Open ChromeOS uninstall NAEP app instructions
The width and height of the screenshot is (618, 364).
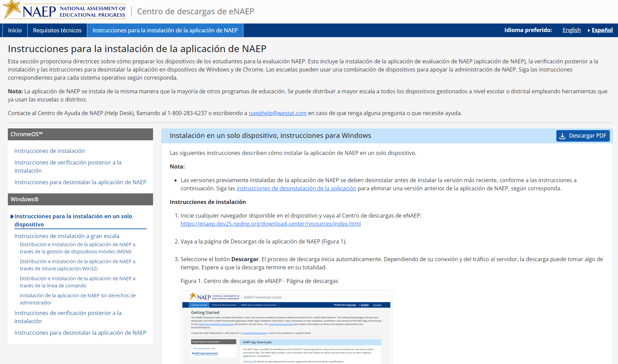(80, 182)
